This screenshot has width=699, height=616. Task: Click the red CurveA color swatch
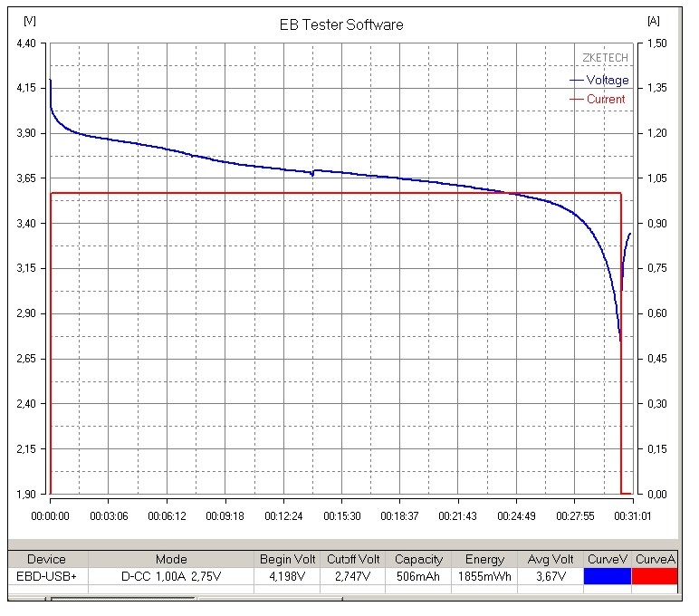[x=655, y=575]
